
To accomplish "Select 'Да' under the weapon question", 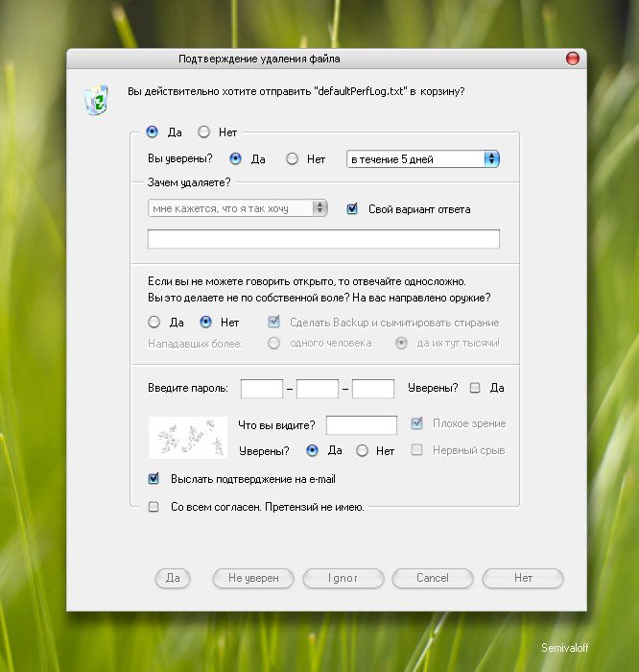I will point(154,322).
